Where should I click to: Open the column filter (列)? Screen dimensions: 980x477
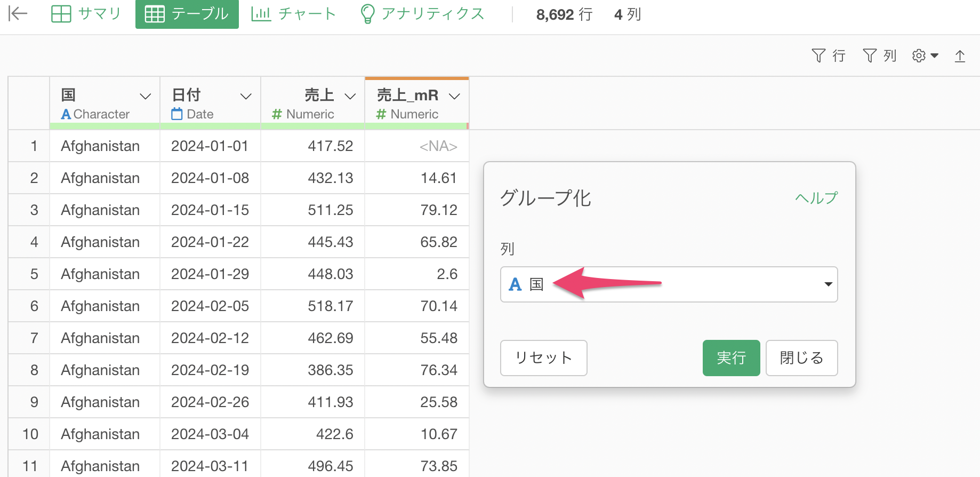[x=880, y=55]
